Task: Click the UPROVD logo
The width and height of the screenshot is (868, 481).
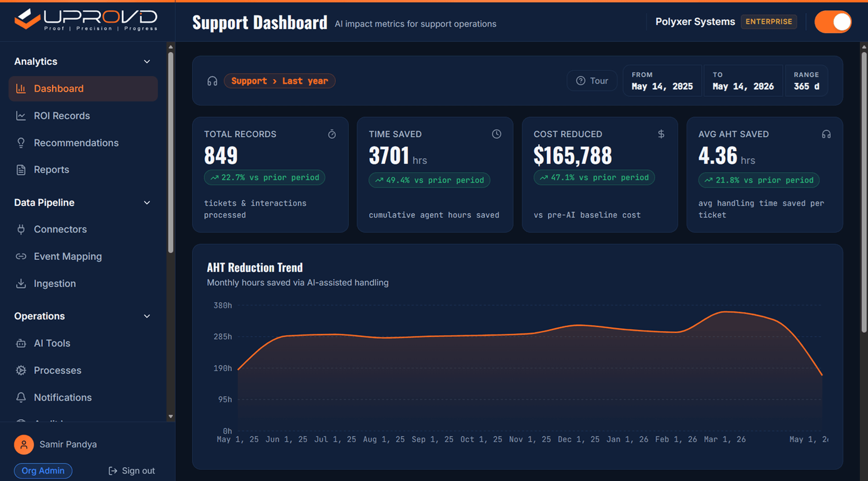Action: pyautogui.click(x=86, y=20)
